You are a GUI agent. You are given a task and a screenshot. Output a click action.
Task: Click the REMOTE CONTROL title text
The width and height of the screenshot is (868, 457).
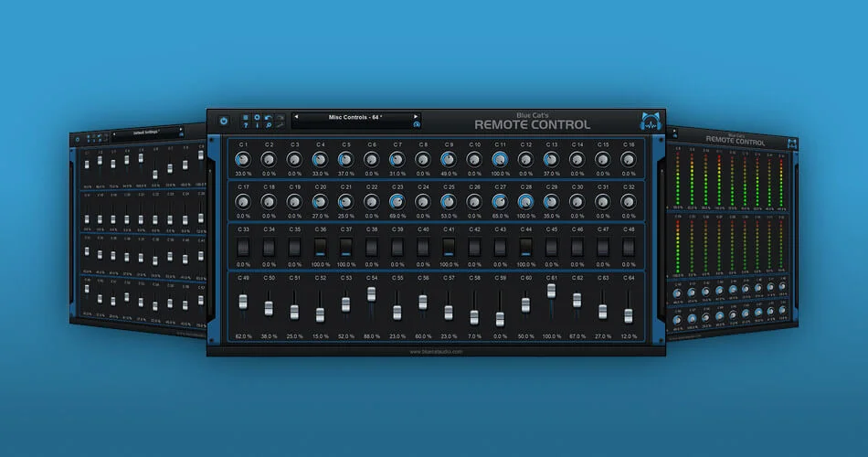pos(532,124)
